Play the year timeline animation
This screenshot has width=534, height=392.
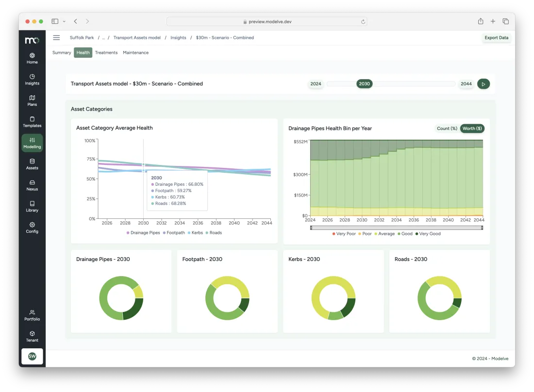pyautogui.click(x=483, y=84)
